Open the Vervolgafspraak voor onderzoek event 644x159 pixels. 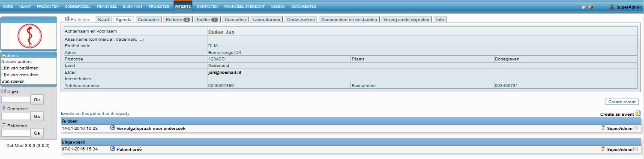pyautogui.click(x=151, y=129)
